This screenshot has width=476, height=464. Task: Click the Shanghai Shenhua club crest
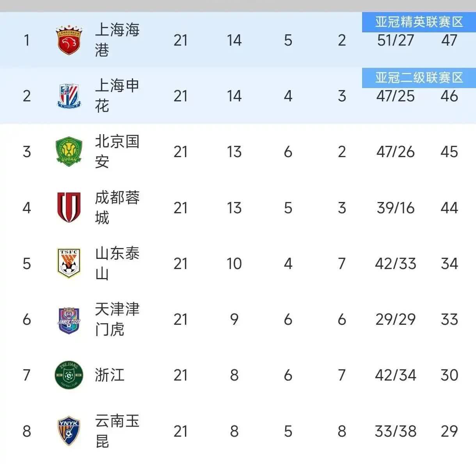point(69,96)
